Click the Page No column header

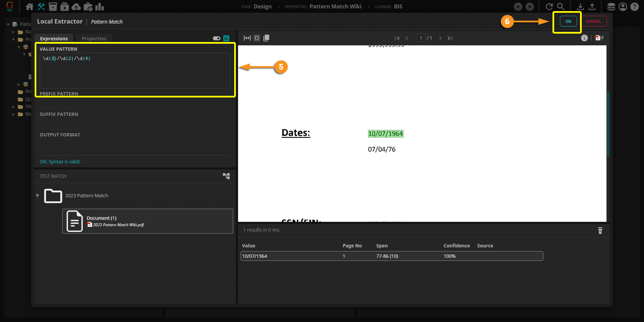tap(352, 246)
